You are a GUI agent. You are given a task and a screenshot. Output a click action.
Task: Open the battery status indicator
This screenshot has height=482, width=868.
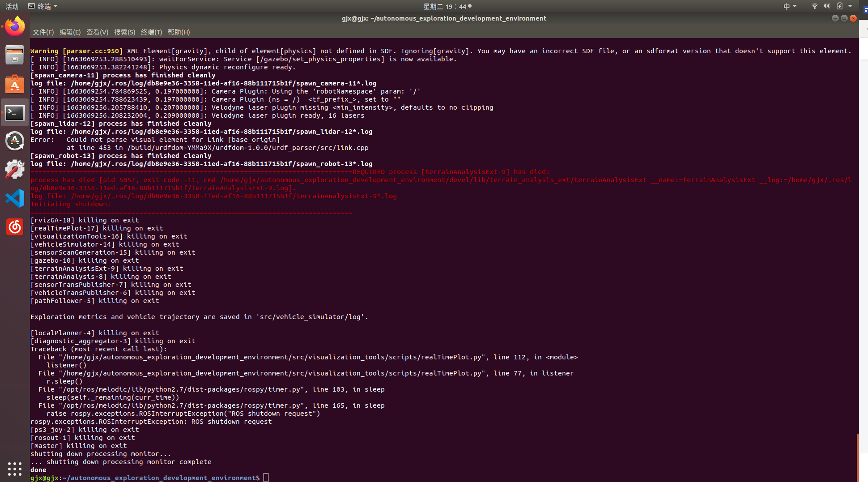(839, 6)
